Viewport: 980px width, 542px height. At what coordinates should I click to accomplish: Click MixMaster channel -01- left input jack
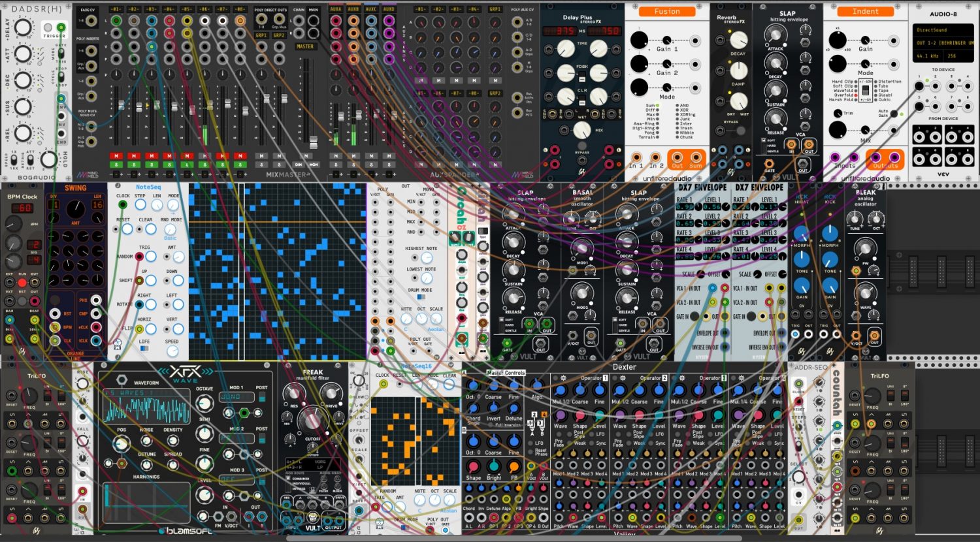116,21
